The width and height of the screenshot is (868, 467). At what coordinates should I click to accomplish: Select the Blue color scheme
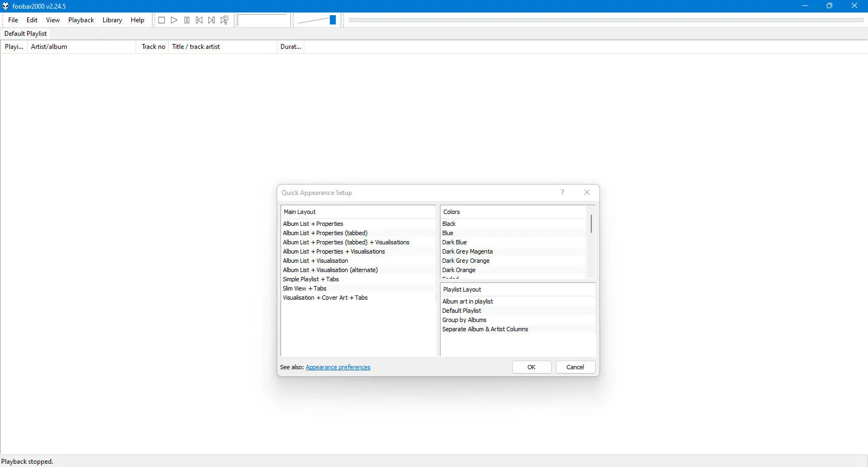click(x=514, y=233)
